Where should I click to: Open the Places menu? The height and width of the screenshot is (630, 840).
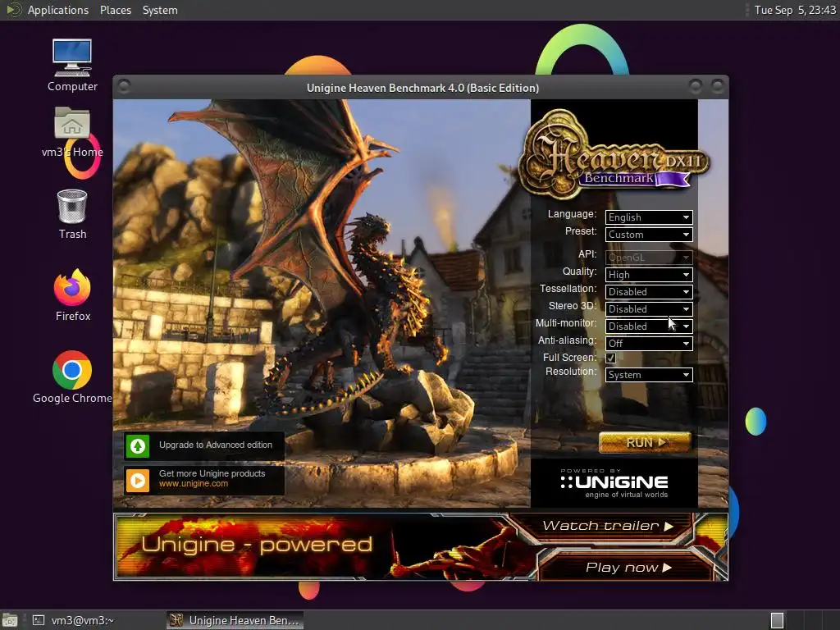pos(115,10)
